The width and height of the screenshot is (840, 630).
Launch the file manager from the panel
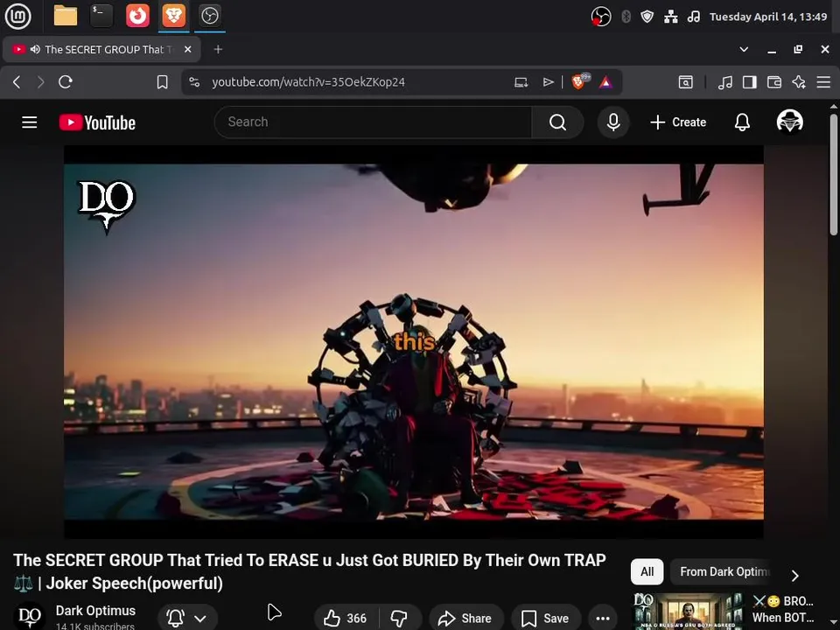point(66,16)
